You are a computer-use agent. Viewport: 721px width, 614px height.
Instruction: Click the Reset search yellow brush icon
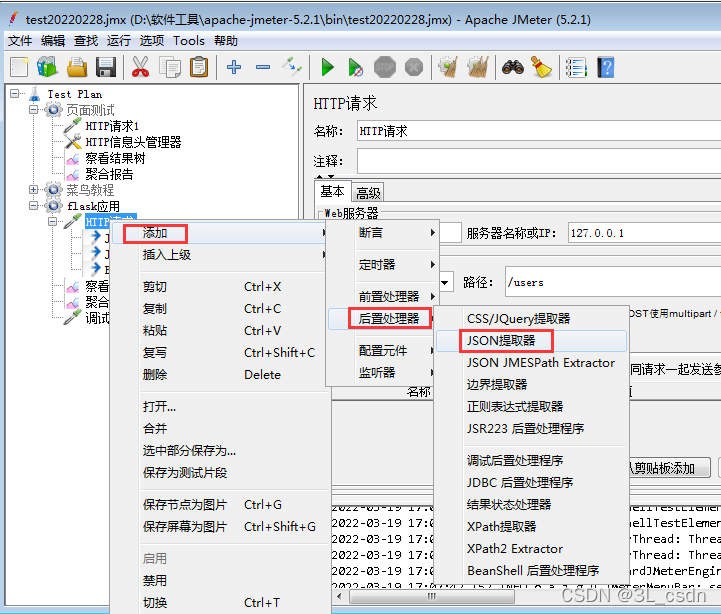541,67
